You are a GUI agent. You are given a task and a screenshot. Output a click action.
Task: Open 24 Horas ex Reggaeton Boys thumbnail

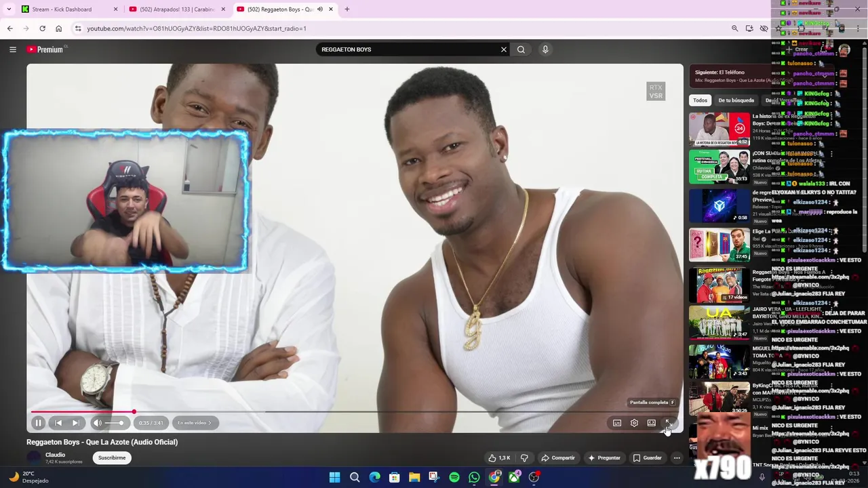tap(719, 129)
